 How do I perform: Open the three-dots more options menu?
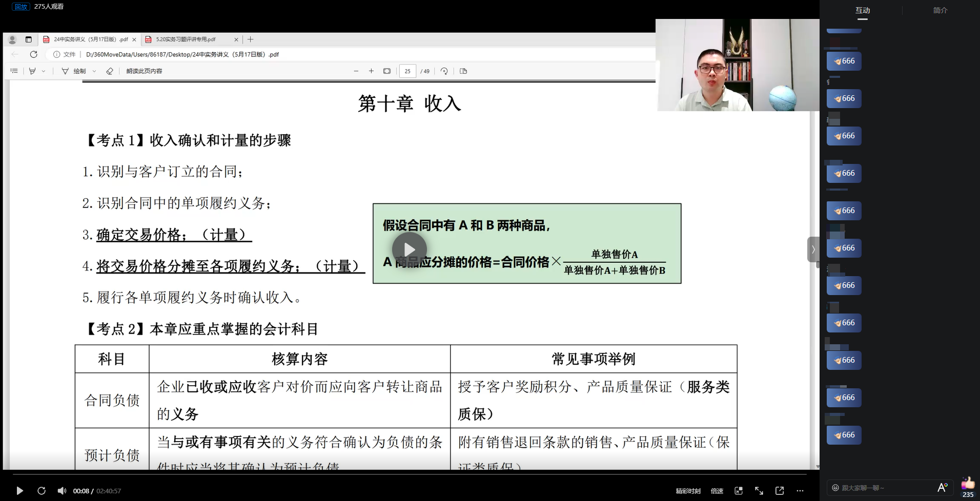coord(800,491)
